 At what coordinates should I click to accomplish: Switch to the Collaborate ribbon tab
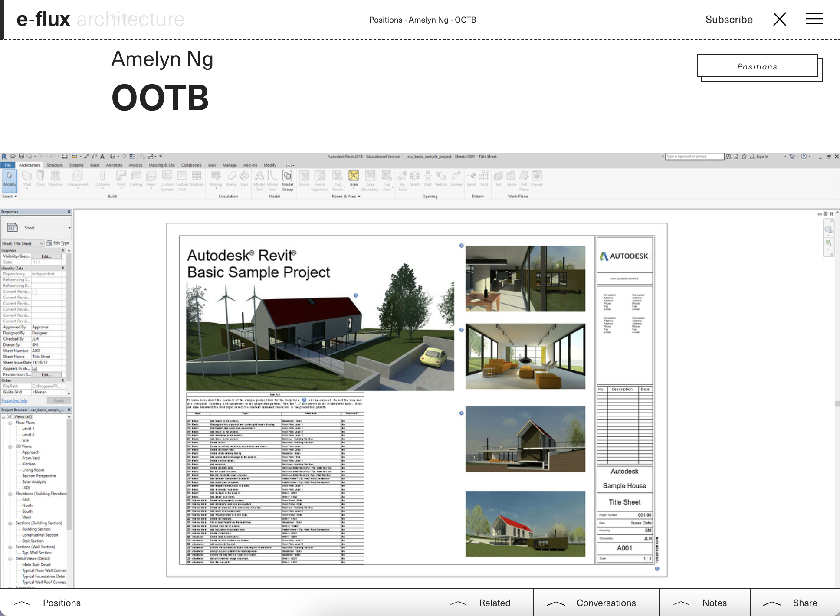click(x=191, y=165)
